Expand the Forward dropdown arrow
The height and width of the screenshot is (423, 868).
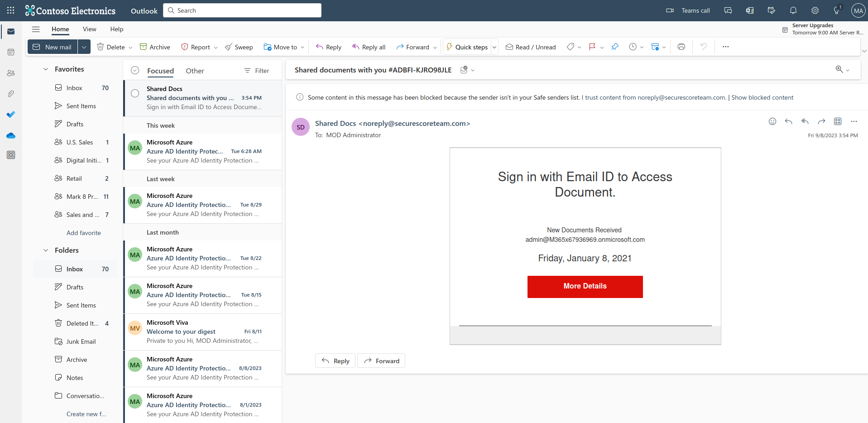click(x=435, y=48)
